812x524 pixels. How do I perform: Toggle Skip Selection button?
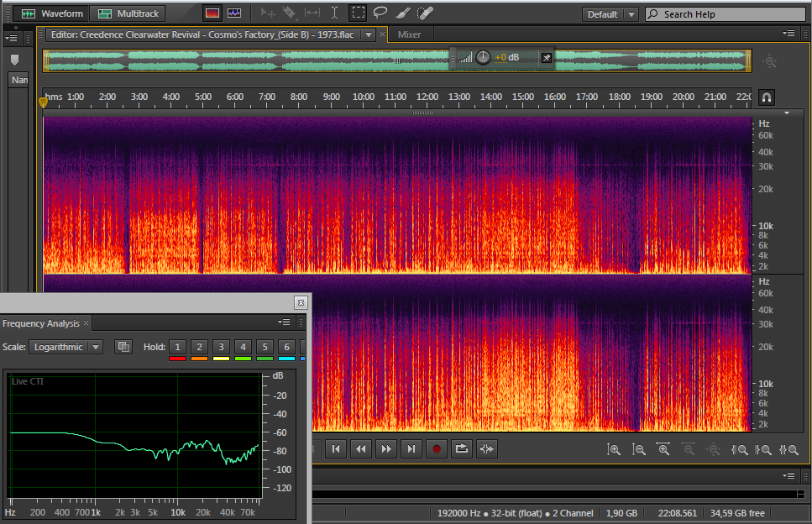click(x=487, y=449)
